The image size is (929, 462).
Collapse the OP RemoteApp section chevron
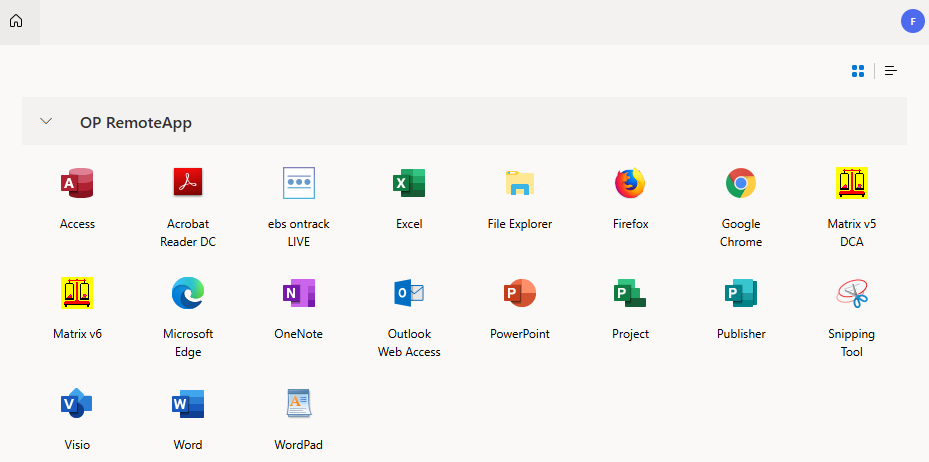pos(46,121)
